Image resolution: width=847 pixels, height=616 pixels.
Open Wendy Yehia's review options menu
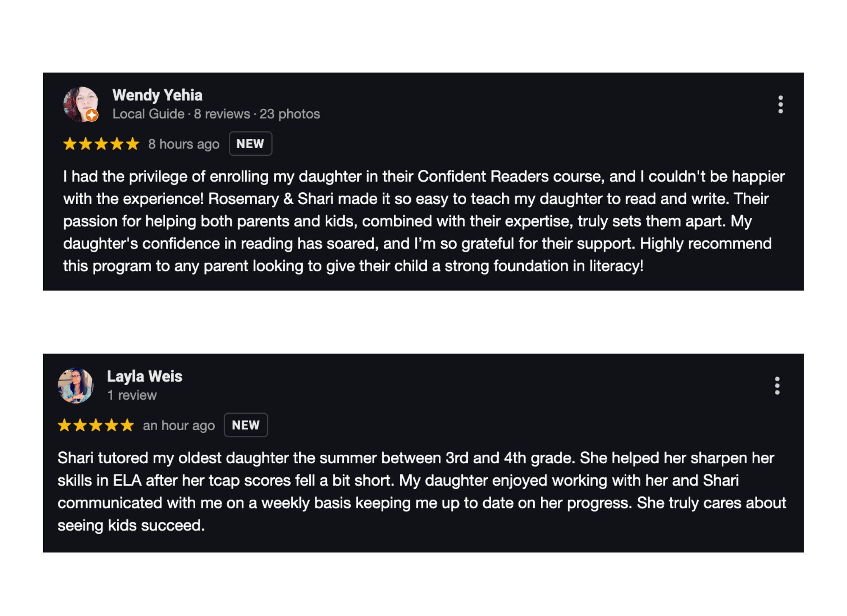(x=780, y=104)
